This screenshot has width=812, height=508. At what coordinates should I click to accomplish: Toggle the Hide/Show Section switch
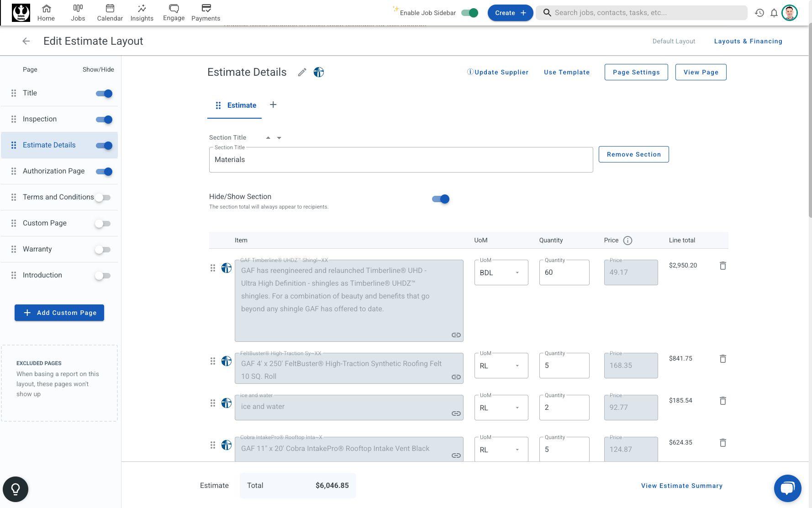(441, 199)
